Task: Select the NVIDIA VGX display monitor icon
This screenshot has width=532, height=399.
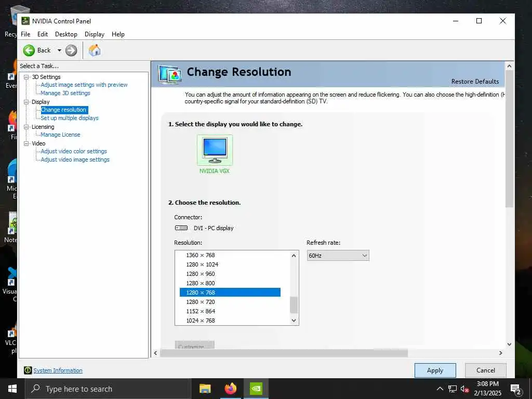Action: click(x=215, y=150)
